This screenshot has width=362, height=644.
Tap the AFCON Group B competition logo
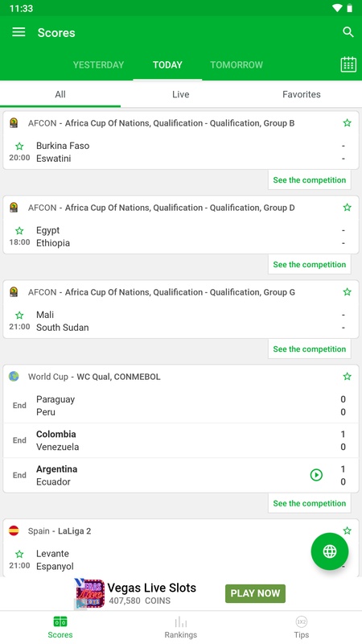[14, 123]
